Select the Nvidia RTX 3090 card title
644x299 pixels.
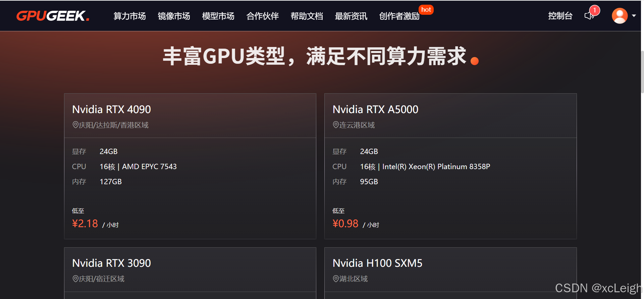(x=111, y=263)
